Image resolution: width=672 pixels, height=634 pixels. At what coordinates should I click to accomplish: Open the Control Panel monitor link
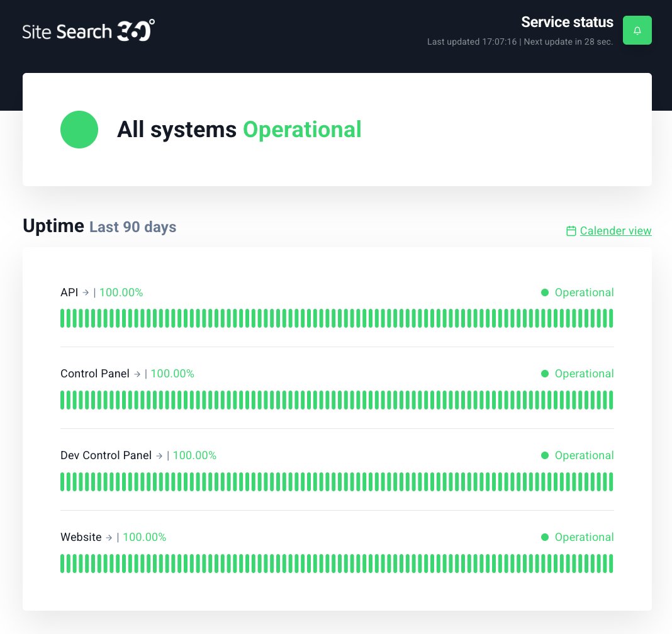pyautogui.click(x=95, y=374)
